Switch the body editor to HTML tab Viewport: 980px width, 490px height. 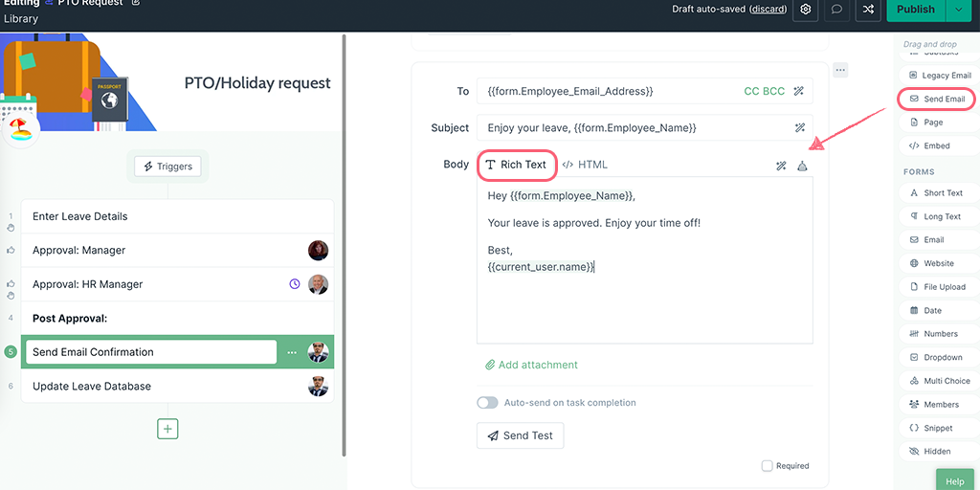point(585,165)
